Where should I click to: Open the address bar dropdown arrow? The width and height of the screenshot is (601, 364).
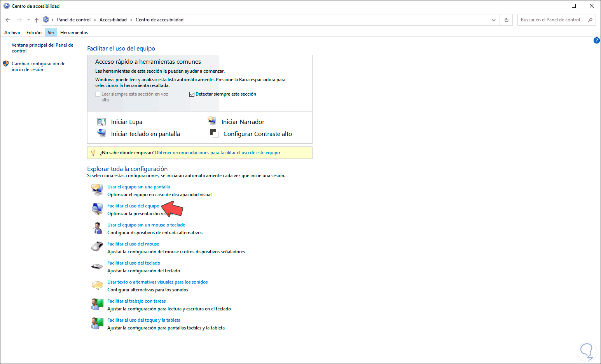[x=493, y=19]
